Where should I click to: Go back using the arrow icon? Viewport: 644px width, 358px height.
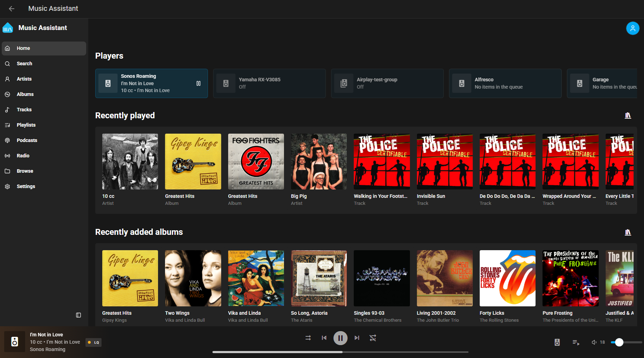12,9
